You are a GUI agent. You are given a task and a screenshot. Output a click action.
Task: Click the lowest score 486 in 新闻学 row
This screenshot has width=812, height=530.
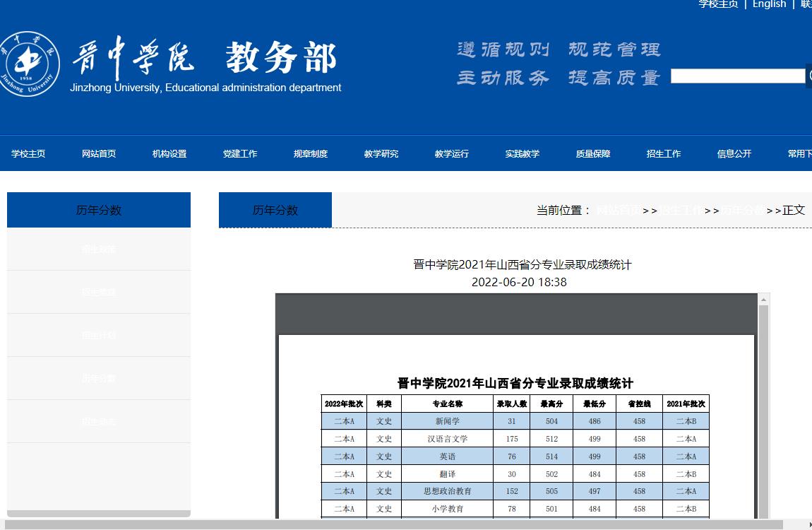(595, 421)
